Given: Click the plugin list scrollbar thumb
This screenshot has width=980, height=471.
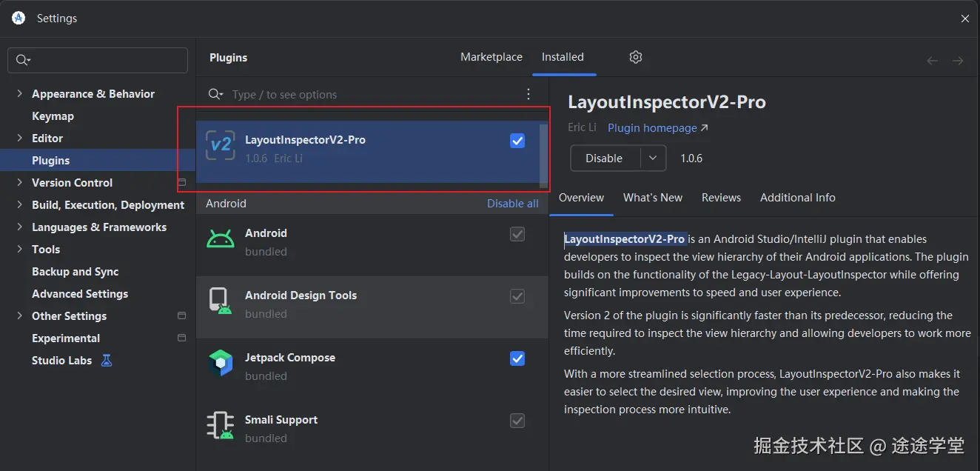Looking at the screenshot, I should tap(544, 156).
